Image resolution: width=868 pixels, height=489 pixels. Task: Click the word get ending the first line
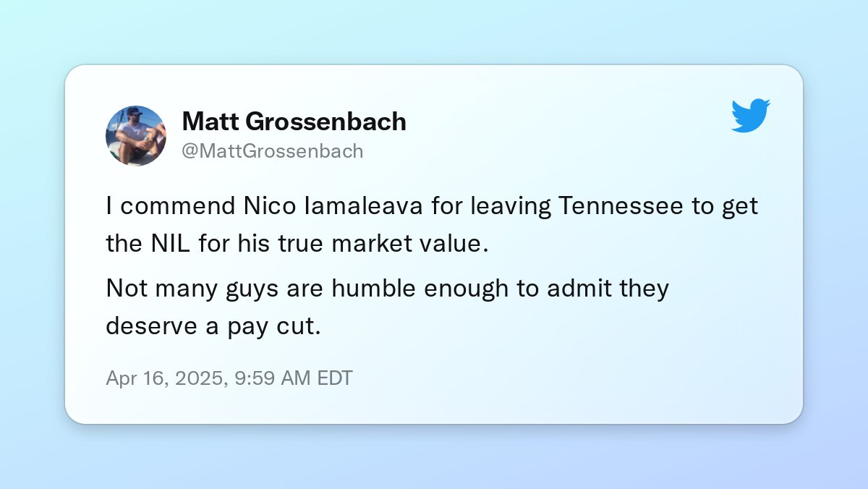point(739,207)
